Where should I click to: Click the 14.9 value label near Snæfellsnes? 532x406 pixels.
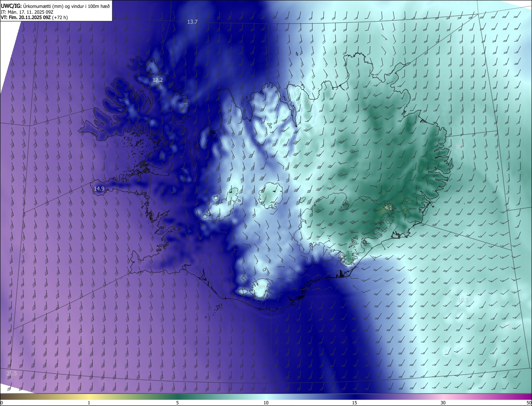(x=99, y=189)
